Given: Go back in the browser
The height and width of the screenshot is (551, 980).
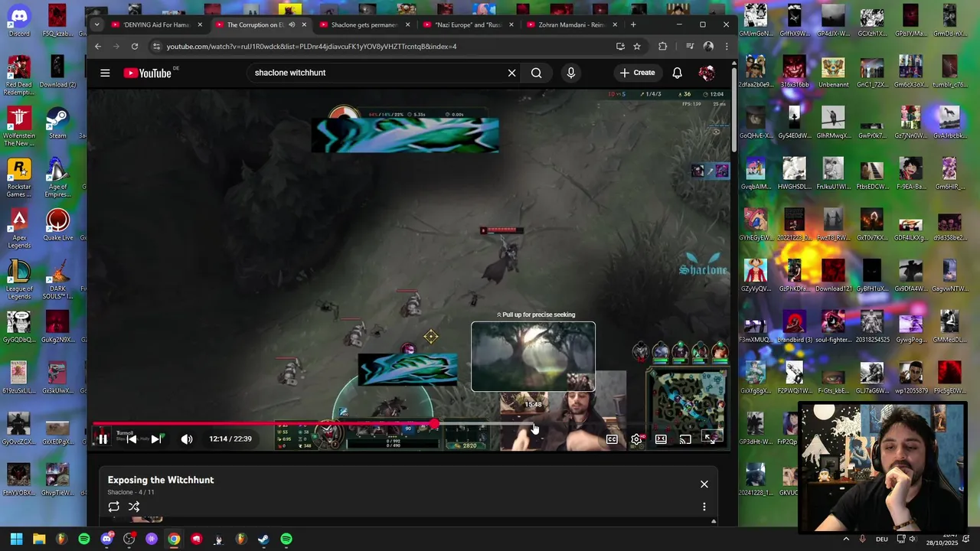Looking at the screenshot, I should 98,46.
